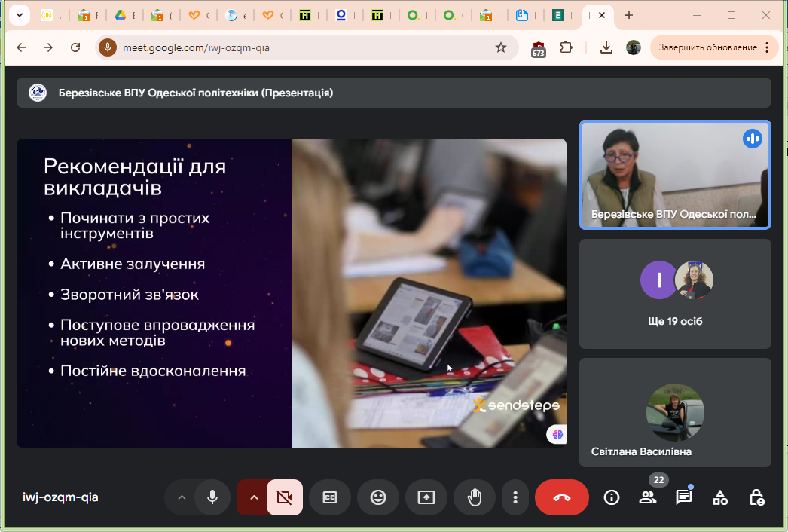Expand audio settings chevron next to microphone
This screenshot has width=788, height=532.
(x=181, y=497)
